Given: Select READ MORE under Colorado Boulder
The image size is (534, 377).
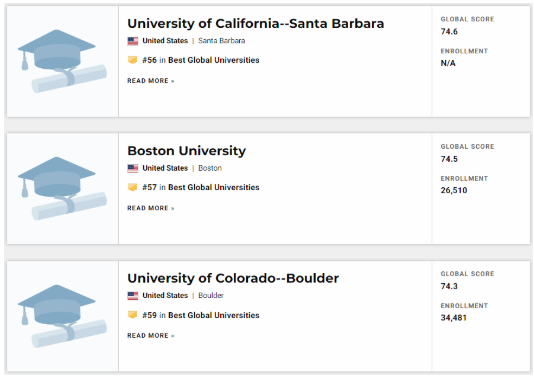Looking at the screenshot, I should pyautogui.click(x=151, y=335).
